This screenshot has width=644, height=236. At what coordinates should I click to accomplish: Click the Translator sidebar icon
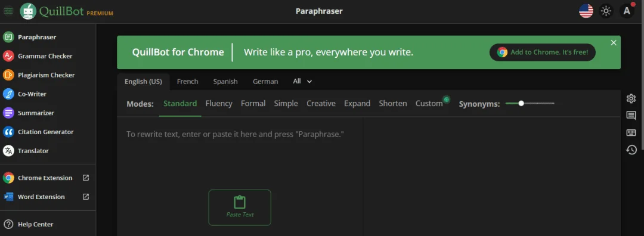point(8,151)
